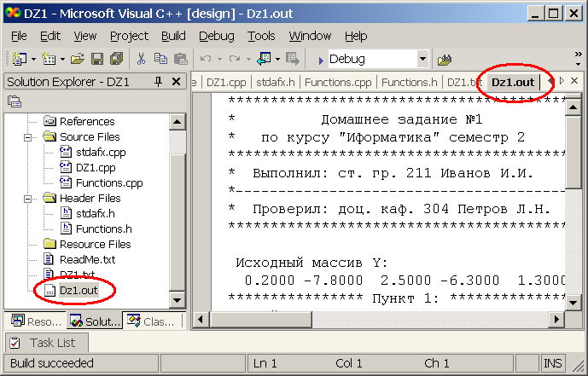Click the Start debugging play arrow

(321, 60)
